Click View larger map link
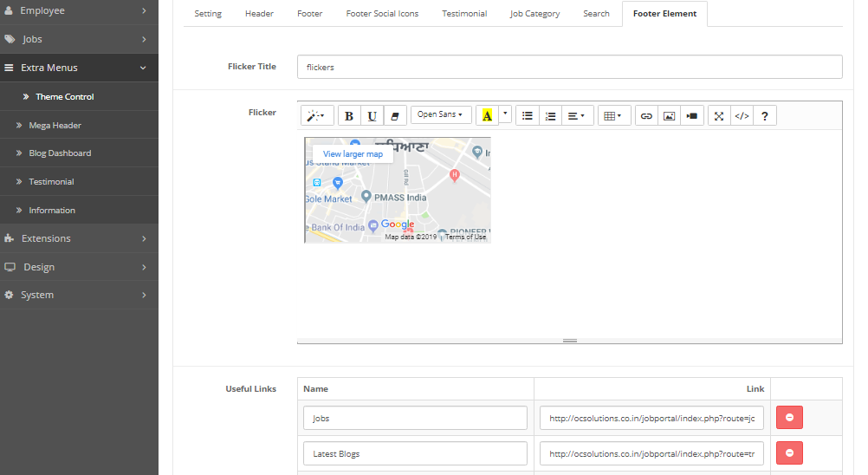868x475 pixels. 353,154
